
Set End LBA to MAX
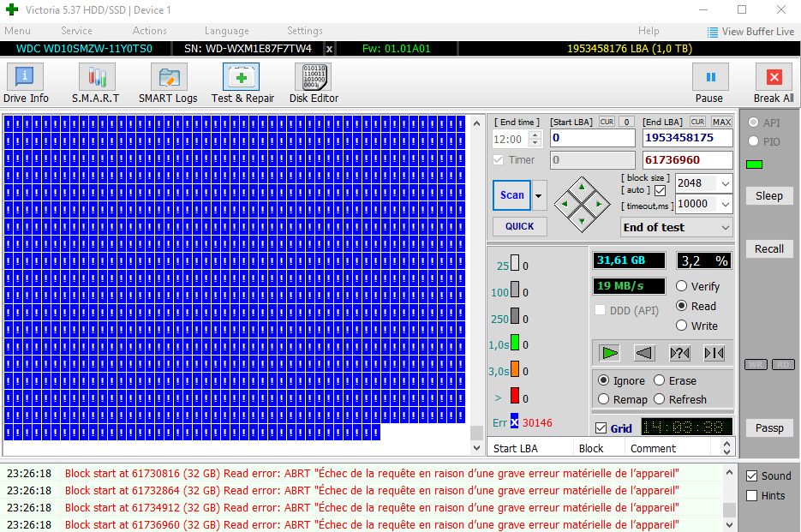(x=721, y=122)
